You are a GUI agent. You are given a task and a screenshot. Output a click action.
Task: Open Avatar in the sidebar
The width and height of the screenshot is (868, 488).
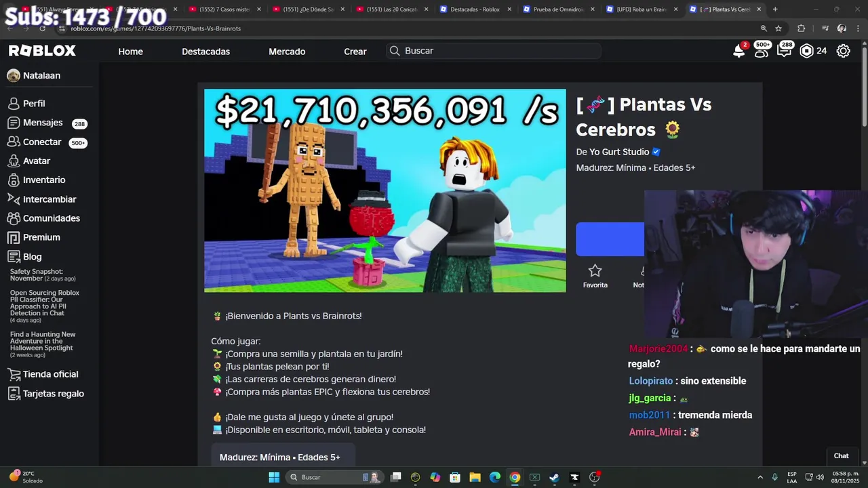pos(37,161)
